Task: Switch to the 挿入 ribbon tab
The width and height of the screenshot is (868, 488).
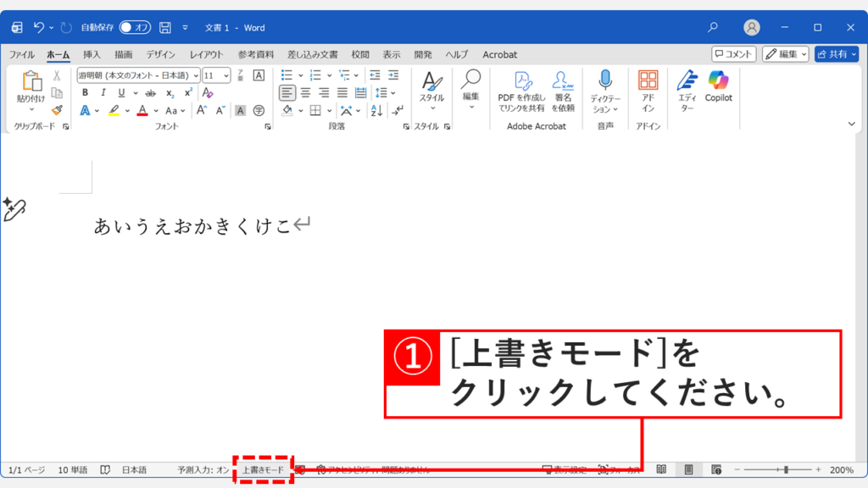Action: (x=92, y=54)
